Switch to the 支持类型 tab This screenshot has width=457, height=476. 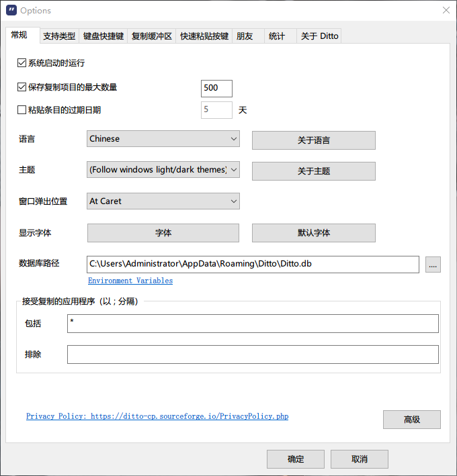tap(59, 36)
